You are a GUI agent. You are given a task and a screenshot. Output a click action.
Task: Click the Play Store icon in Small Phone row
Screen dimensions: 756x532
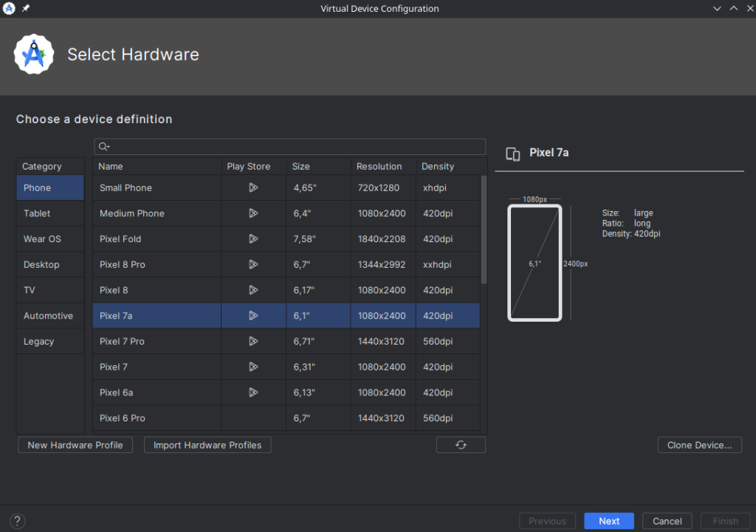click(253, 187)
